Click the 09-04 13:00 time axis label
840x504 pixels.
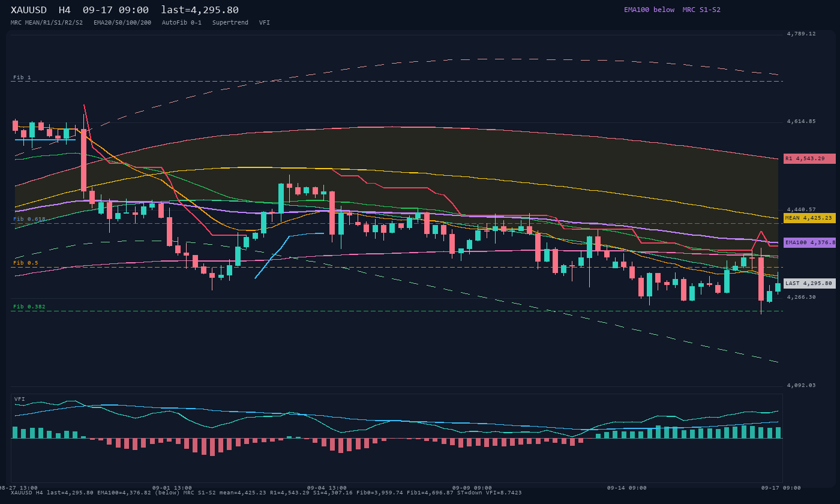327,488
